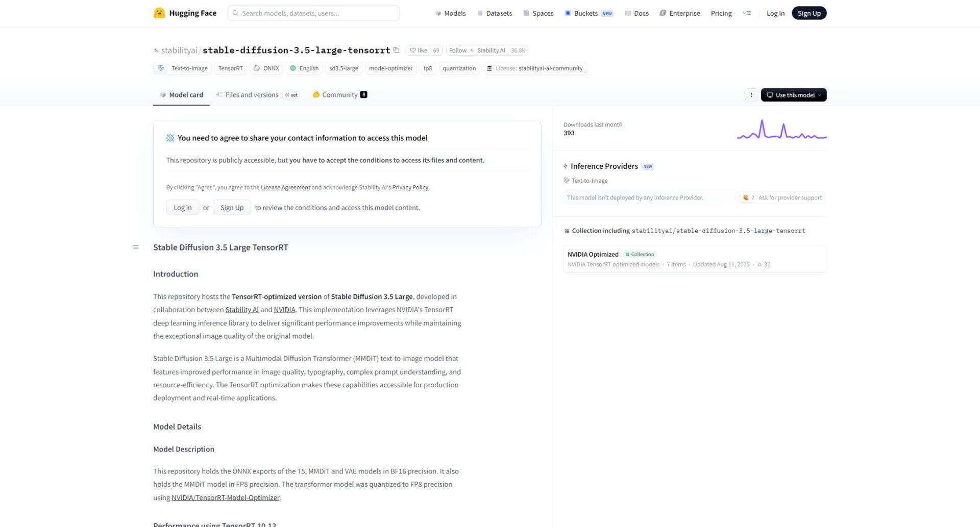Open table of contents hamburger icon
980x527 pixels.
coord(136,247)
